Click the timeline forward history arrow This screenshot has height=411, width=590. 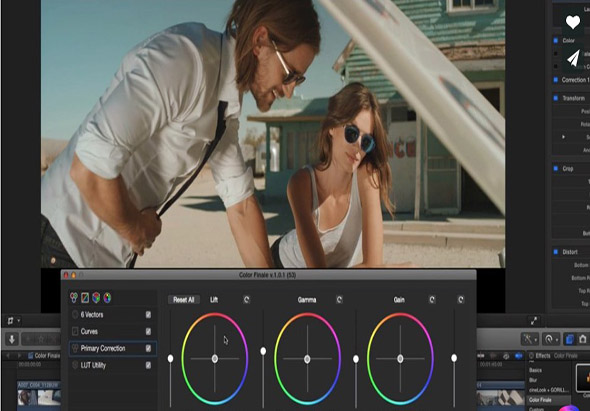[20, 355]
